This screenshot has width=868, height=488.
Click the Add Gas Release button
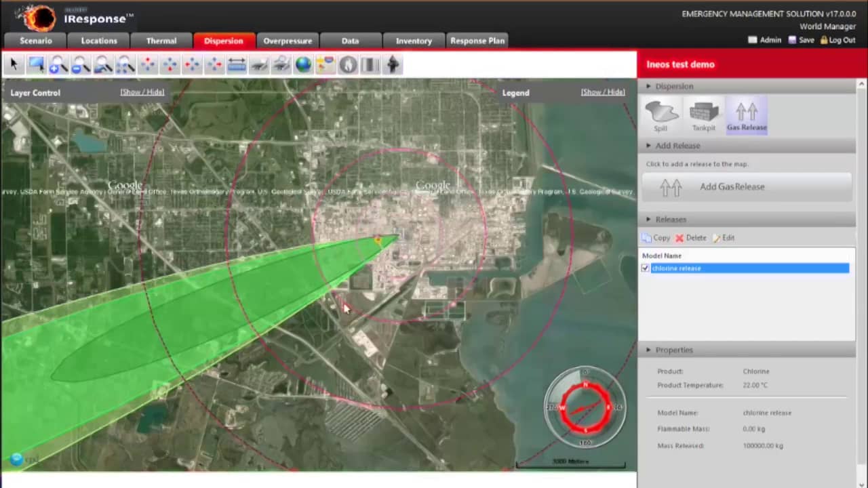747,187
